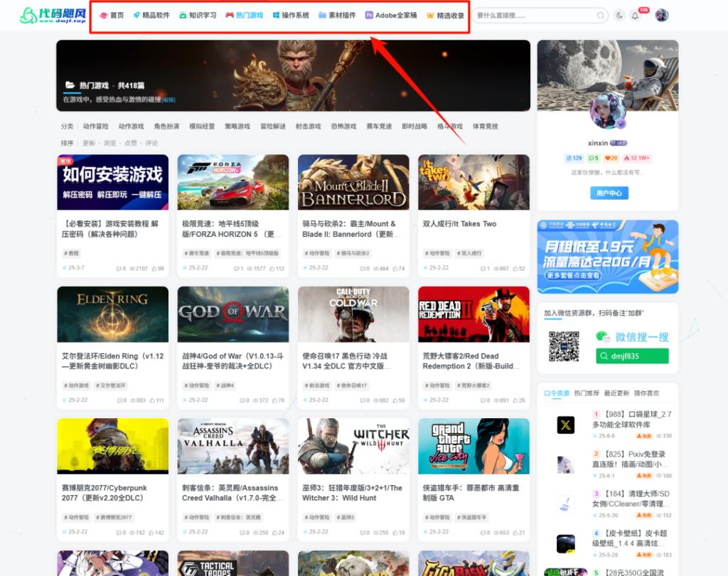Switch to the 最近更新 tab

coord(616,393)
